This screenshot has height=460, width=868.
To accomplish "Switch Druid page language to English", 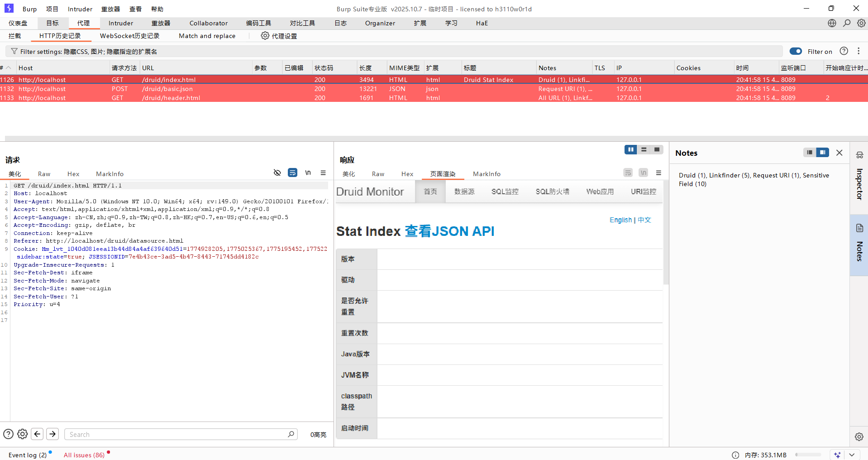I will 620,220.
